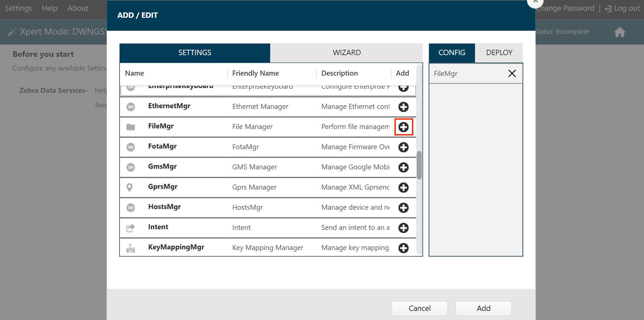Select the SETTINGS tab
The height and width of the screenshot is (320, 644).
tap(195, 53)
